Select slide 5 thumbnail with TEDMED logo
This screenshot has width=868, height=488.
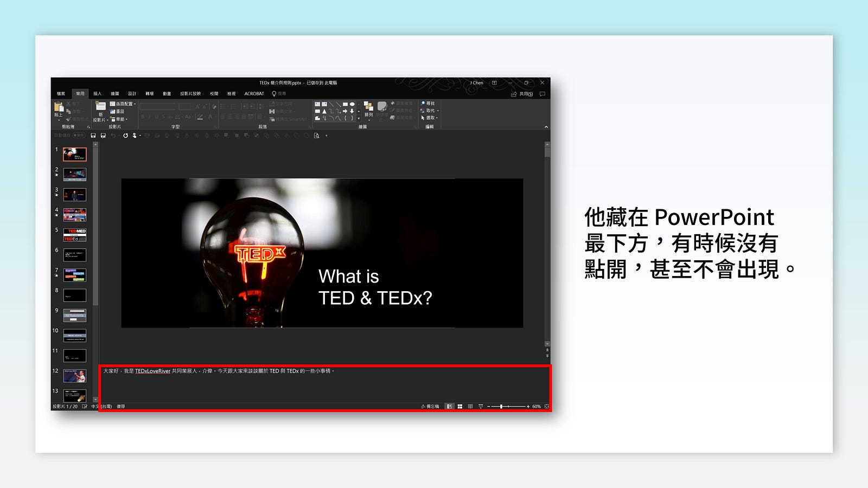[x=74, y=235]
